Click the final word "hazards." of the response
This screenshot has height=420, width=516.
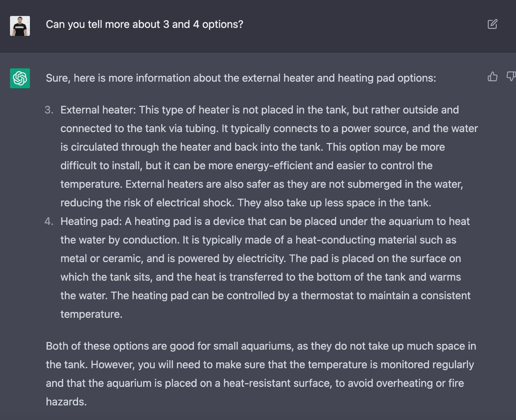(x=66, y=401)
